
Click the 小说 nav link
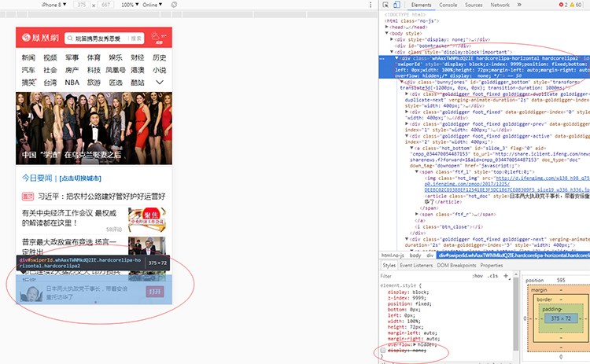(x=159, y=70)
